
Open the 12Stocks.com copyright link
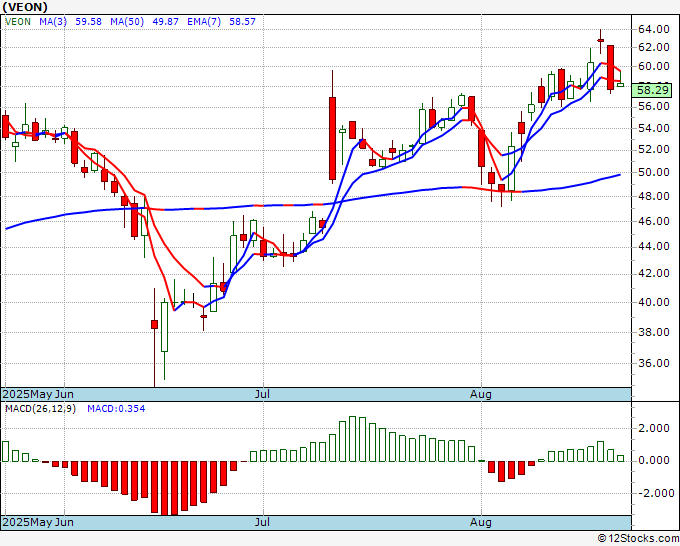point(638,539)
